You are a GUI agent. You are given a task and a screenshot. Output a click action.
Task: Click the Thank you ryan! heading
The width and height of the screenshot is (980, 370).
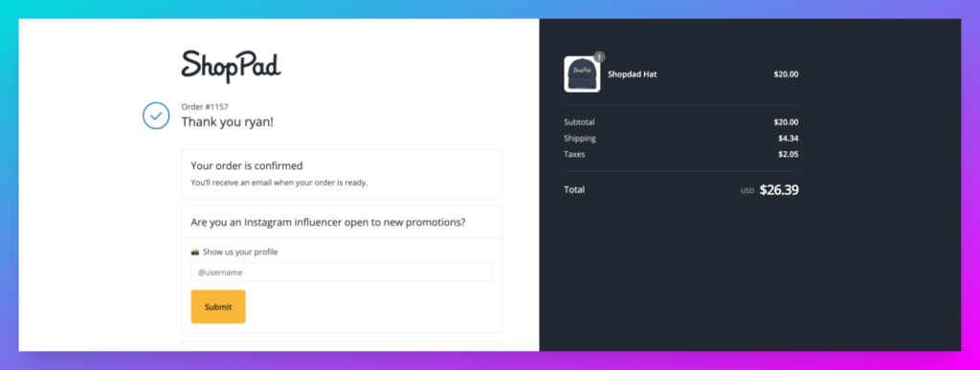pyautogui.click(x=228, y=121)
